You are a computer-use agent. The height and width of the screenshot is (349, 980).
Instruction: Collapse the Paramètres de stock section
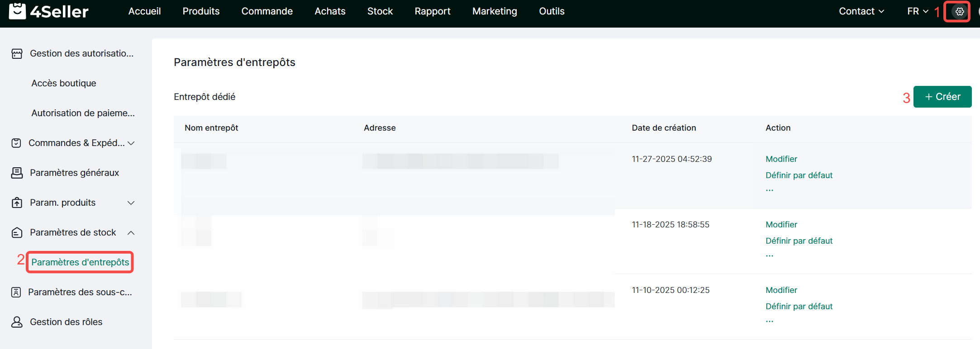point(131,233)
